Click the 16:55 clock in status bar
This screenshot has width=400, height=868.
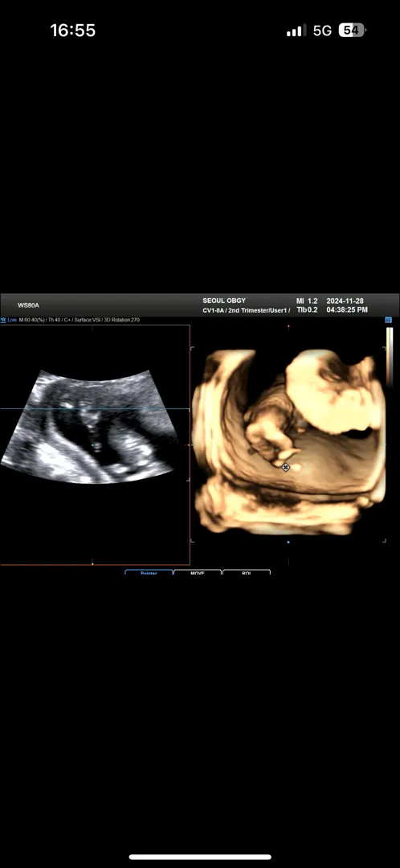point(72,31)
